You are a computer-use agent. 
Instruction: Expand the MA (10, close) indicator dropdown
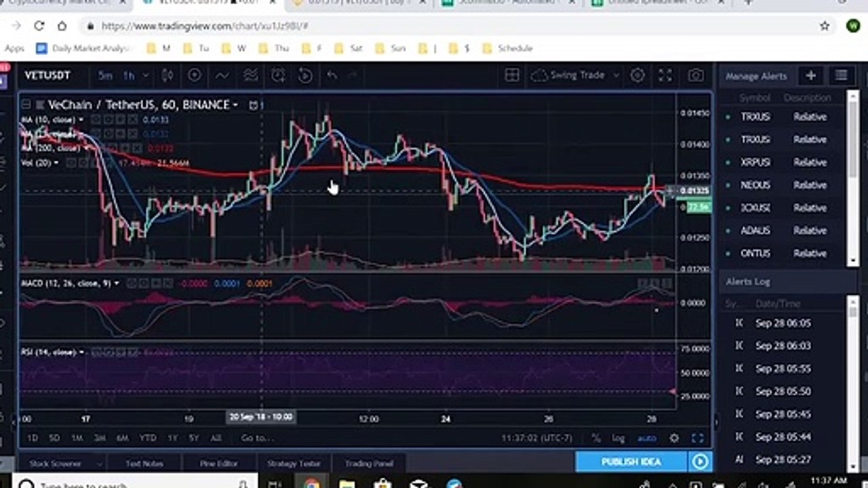click(81, 120)
